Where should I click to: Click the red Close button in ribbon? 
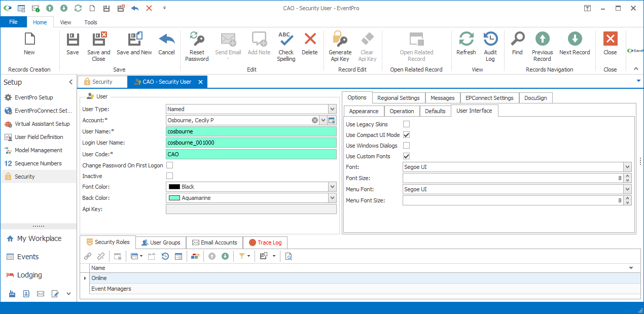click(610, 40)
